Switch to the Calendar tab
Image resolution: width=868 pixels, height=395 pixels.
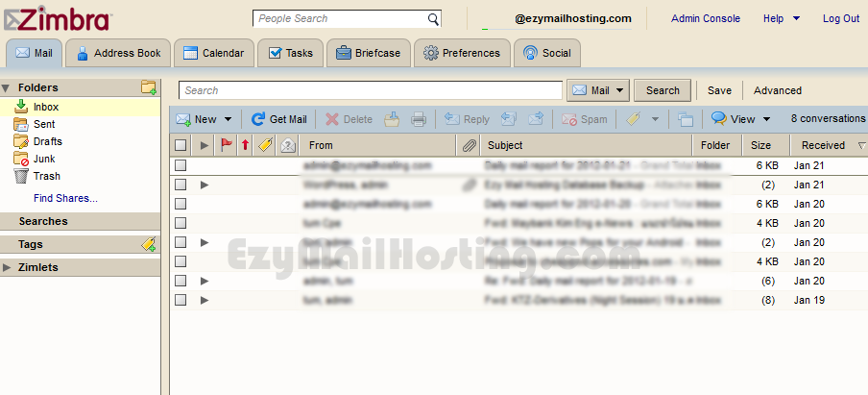[214, 53]
